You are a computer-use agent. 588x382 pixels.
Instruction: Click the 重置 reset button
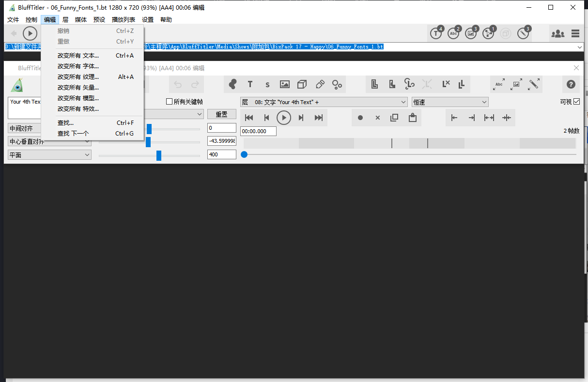pos(222,114)
